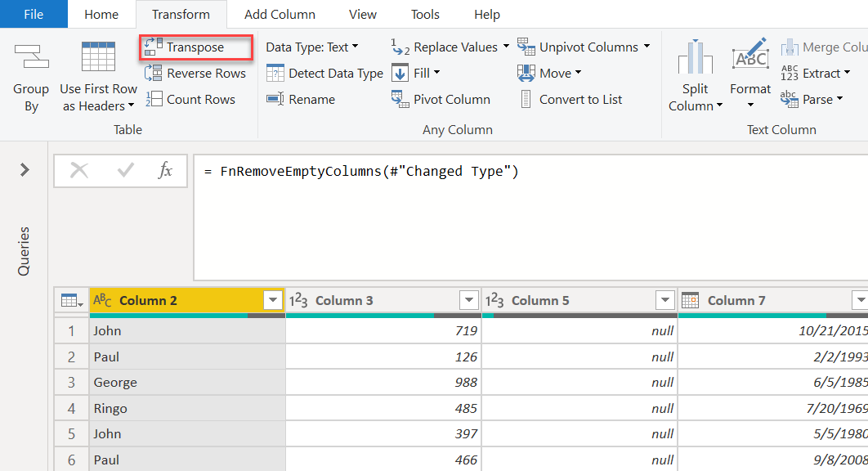868x471 pixels.
Task: Select the Group By icon
Action: pyautogui.click(x=32, y=56)
